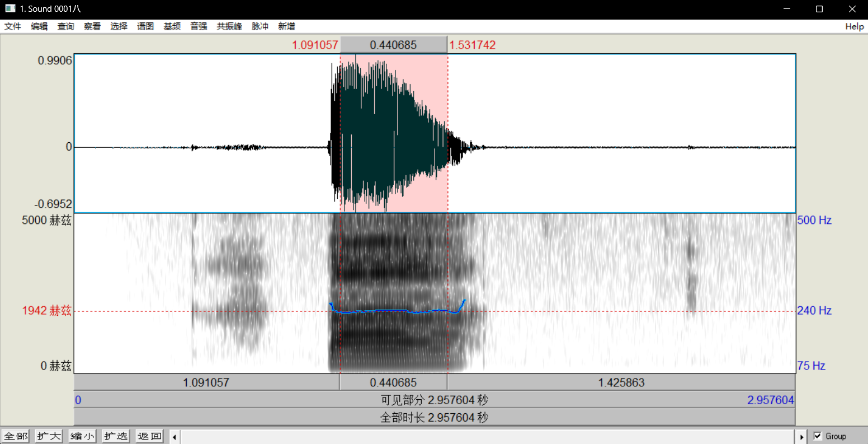The image size is (868, 444).
Task: Open the 新增 menu
Action: [x=286, y=26]
